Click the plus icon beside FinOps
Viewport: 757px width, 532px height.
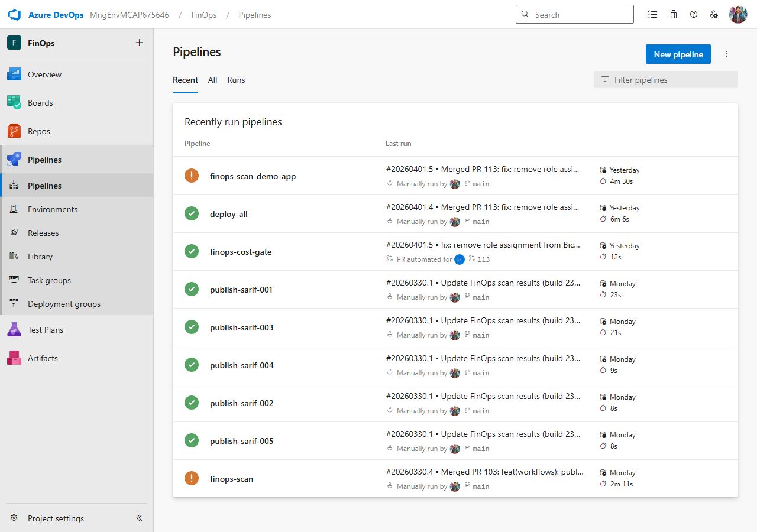tap(139, 43)
